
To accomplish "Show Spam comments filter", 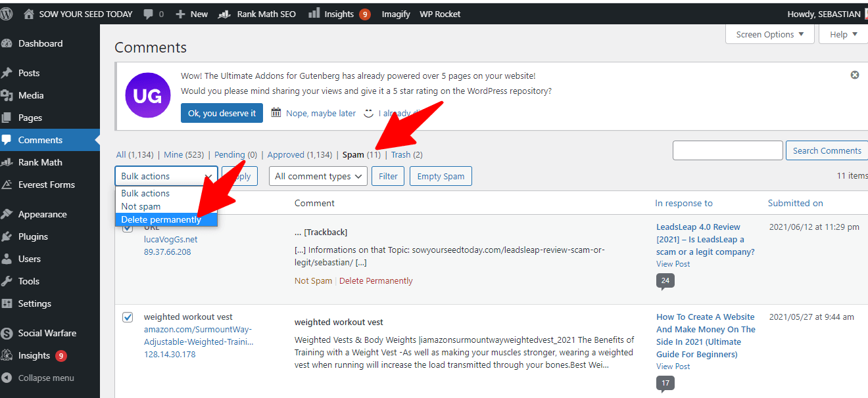I will point(362,155).
